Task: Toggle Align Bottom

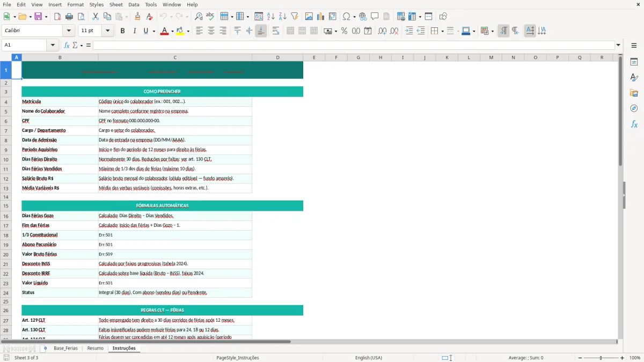Action: (261, 31)
